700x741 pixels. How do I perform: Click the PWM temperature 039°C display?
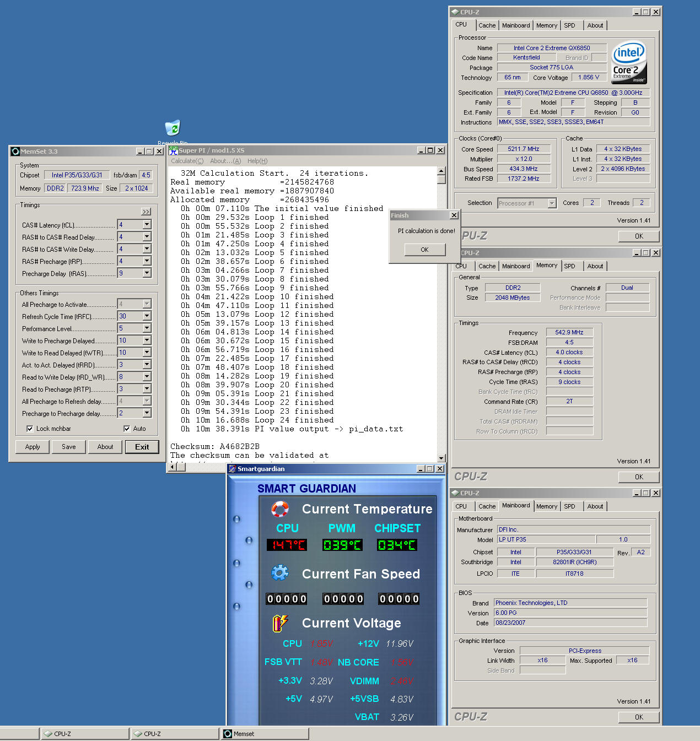coord(342,545)
